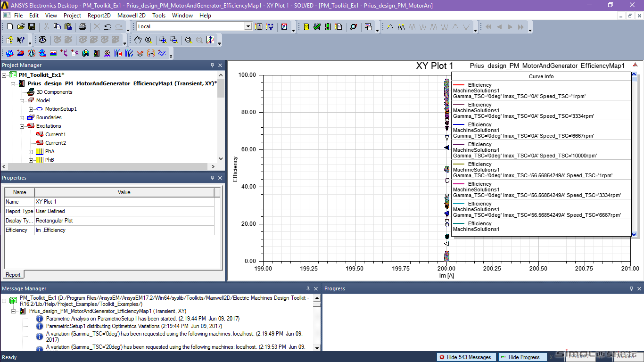
Task: Click the double-peak yellow marker icon
Action: click(401, 27)
